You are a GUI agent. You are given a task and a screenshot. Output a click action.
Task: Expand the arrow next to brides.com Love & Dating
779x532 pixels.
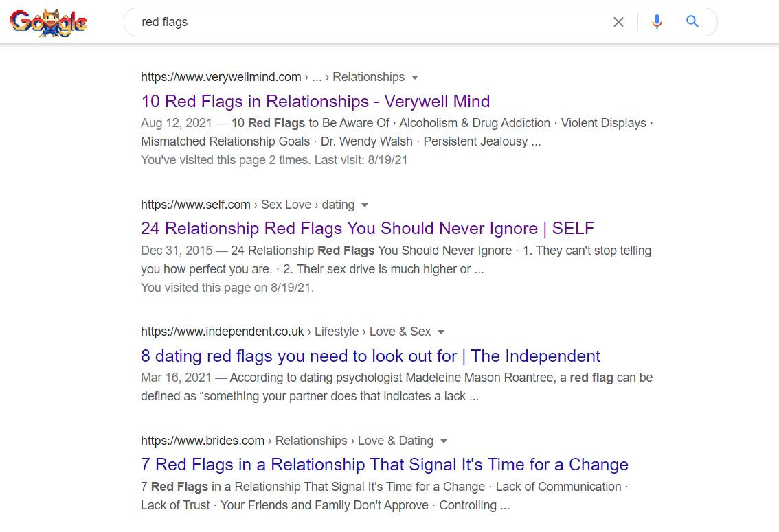click(444, 441)
